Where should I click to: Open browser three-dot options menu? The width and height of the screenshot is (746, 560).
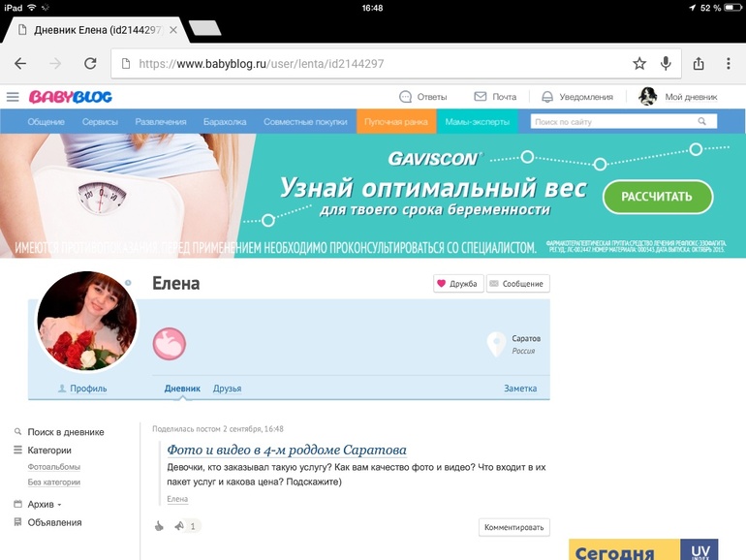tap(729, 64)
